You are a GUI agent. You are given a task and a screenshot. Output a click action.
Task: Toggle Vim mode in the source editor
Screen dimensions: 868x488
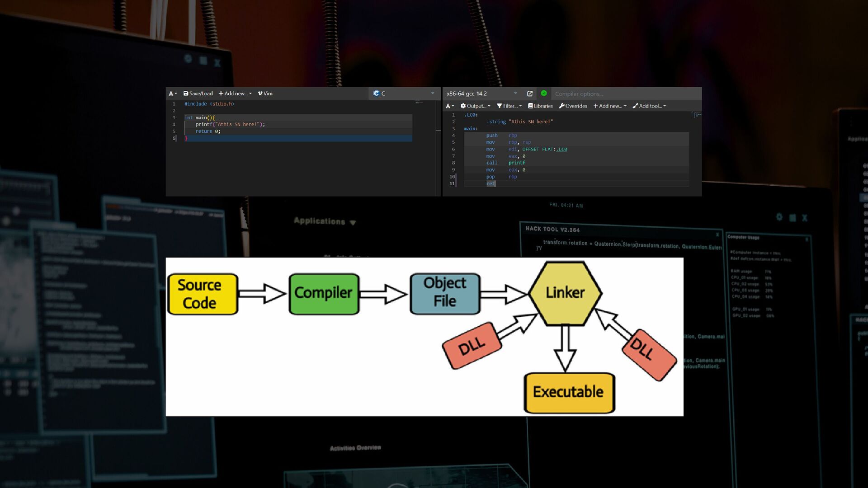(x=265, y=94)
